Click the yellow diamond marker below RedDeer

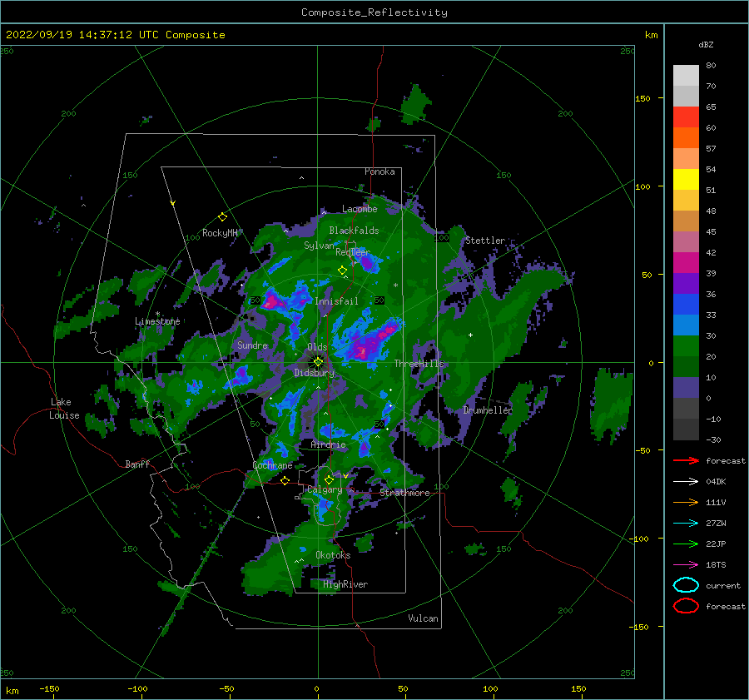coord(342,271)
